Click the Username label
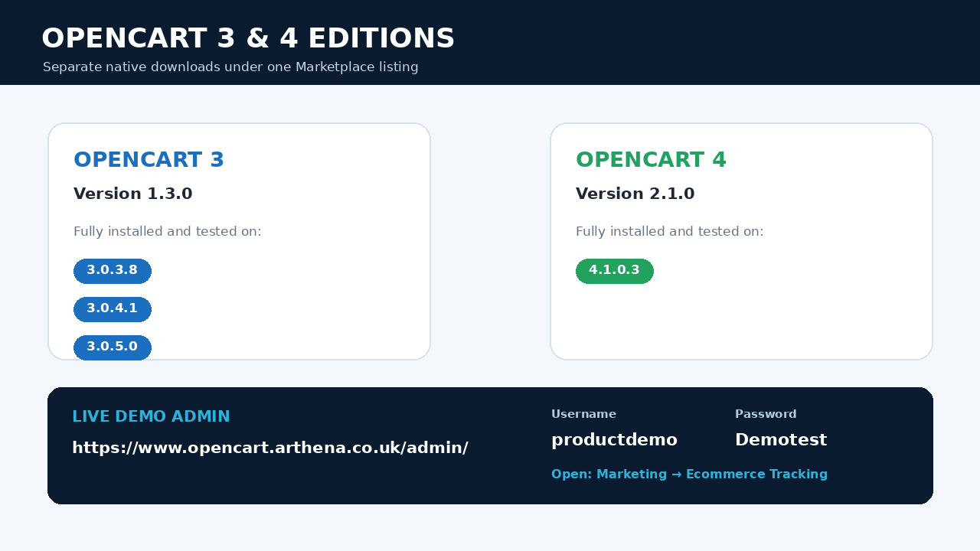980x551 pixels. 583,414
